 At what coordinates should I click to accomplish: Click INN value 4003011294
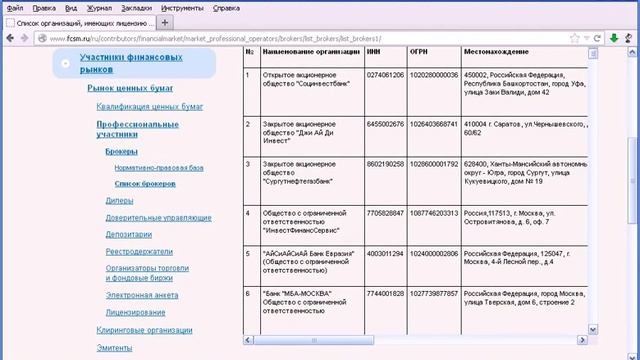[x=385, y=253]
